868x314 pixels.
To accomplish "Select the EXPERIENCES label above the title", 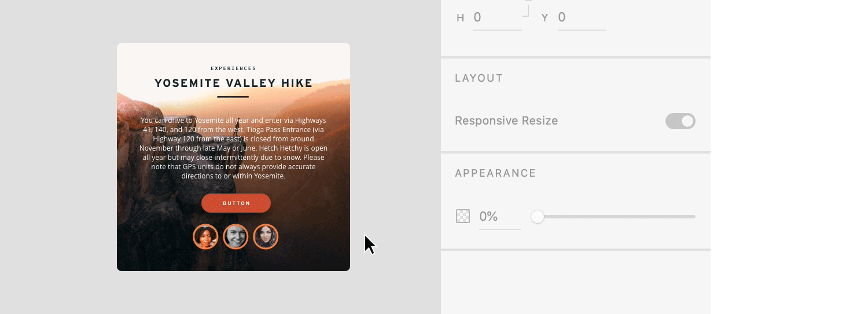I will [x=233, y=68].
